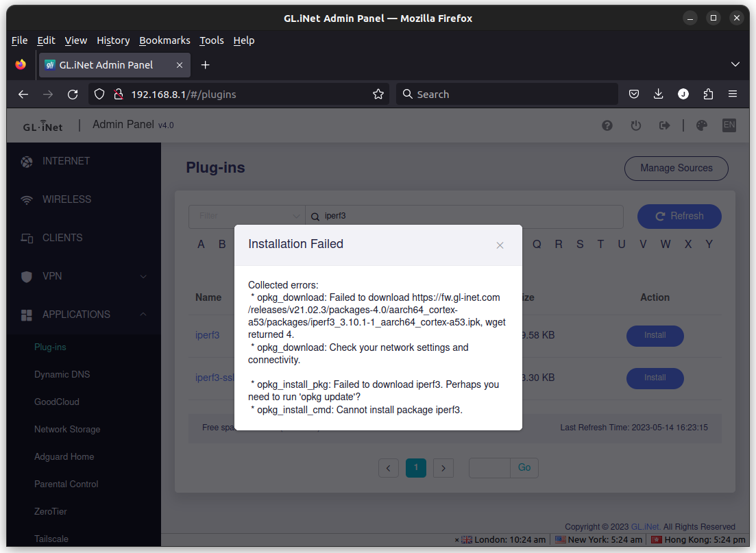Filter plug-ins by letter B
This screenshot has height=553, width=756.
pos(222,245)
